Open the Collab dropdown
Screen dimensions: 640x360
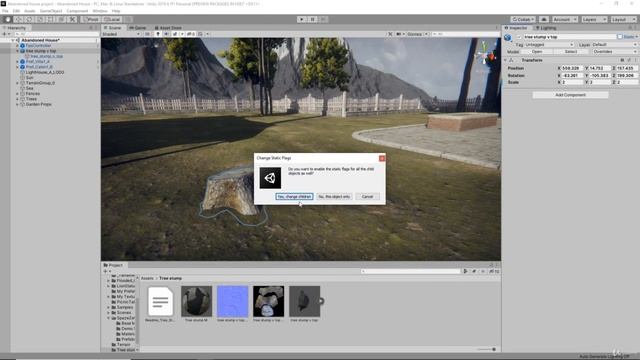click(x=523, y=19)
